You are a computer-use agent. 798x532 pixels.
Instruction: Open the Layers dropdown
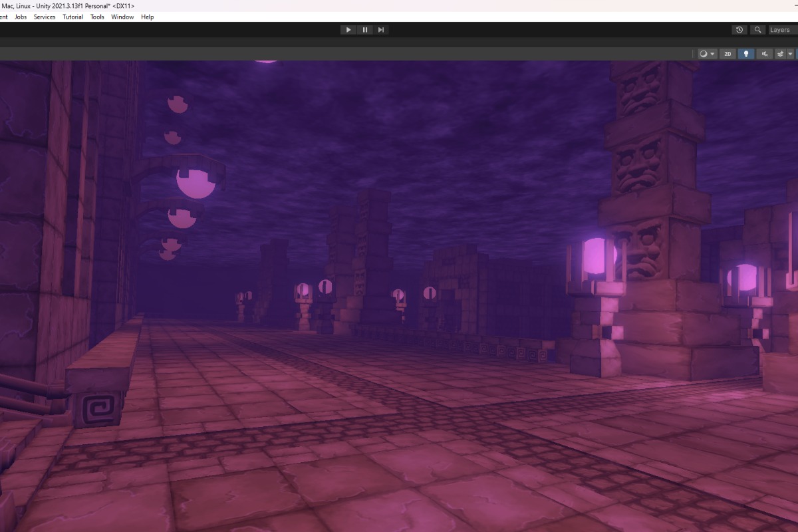click(x=782, y=30)
